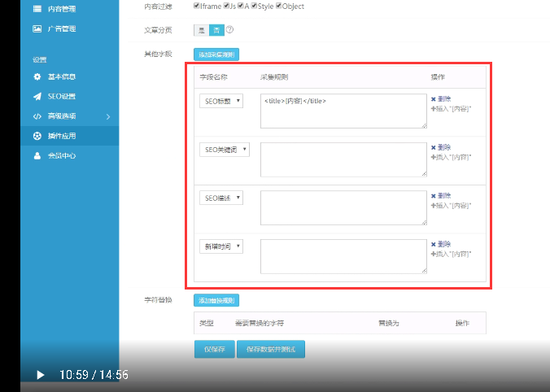
Task: Toggle the A tag filter checkbox
Action: [241, 6]
